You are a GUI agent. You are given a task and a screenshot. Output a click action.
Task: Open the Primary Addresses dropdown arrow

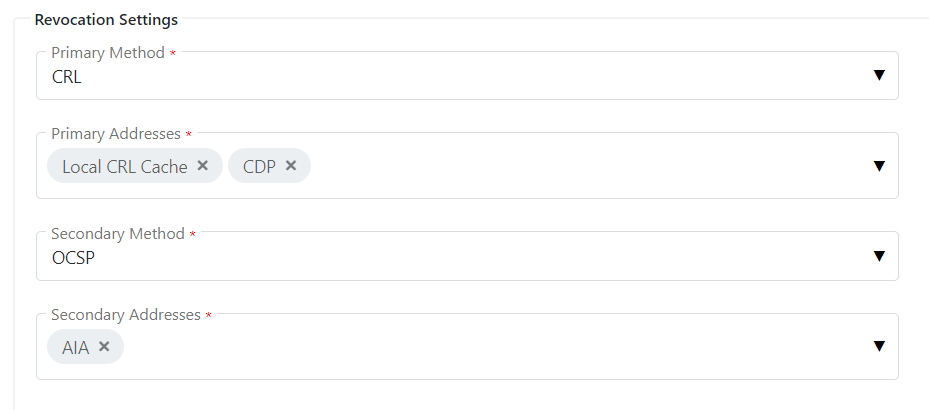click(879, 166)
